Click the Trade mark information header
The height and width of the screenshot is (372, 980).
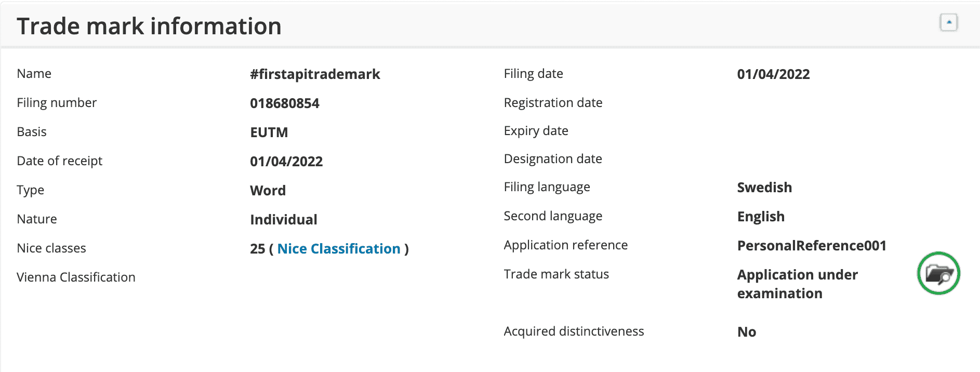point(149,25)
